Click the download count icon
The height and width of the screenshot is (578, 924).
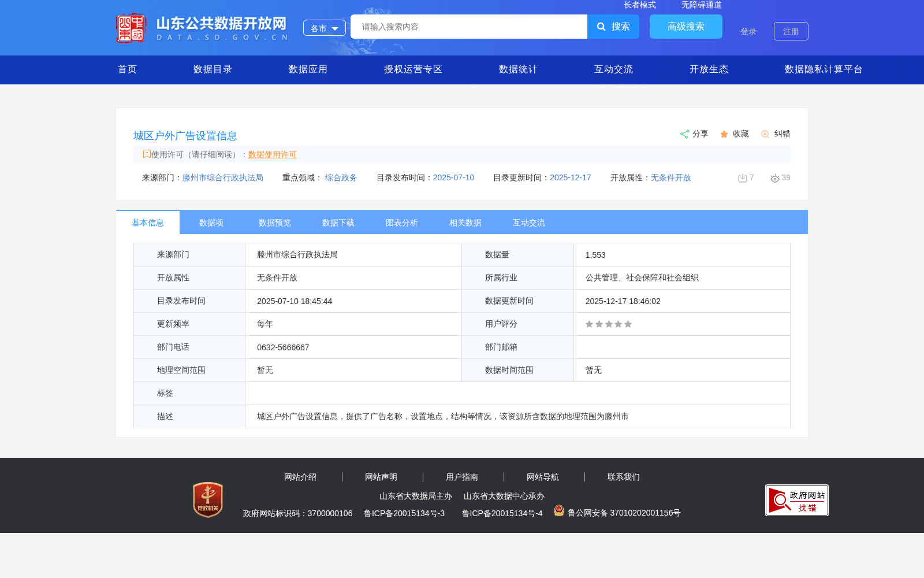pos(743,178)
